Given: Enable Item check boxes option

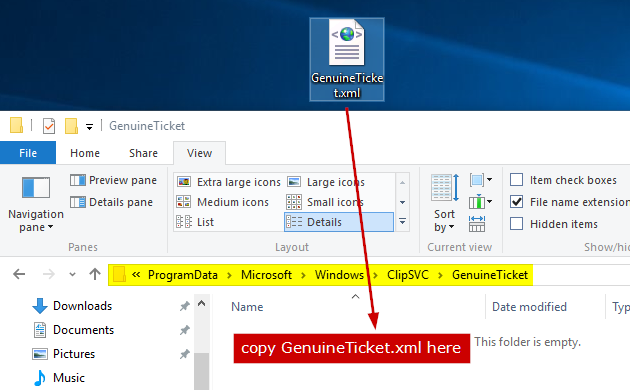Looking at the screenshot, I should pos(516,180).
